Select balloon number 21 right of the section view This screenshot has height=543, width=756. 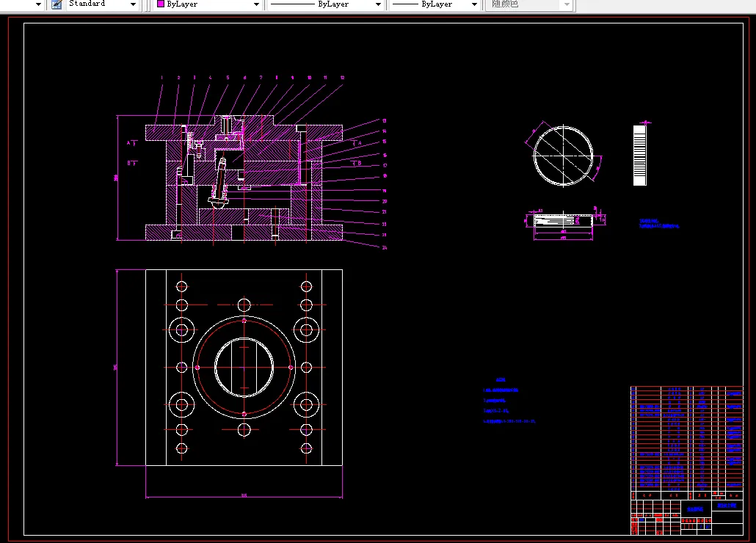click(x=385, y=212)
